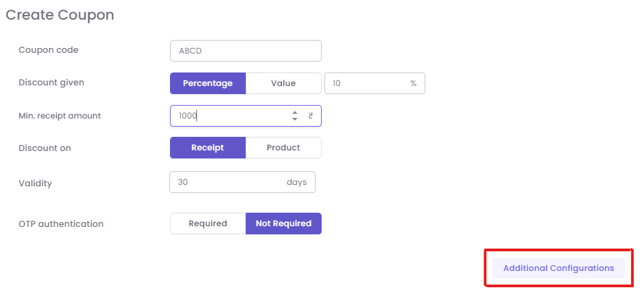Click the Create Coupon heading
Viewport: 644px width, 296px height.
pos(60,14)
